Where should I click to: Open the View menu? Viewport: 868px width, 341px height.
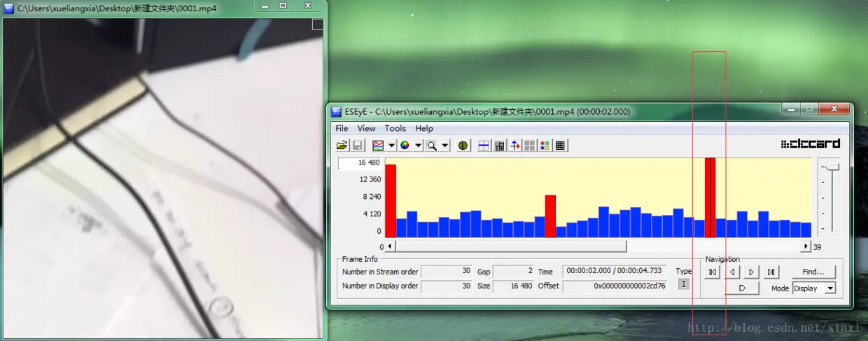[x=366, y=128]
